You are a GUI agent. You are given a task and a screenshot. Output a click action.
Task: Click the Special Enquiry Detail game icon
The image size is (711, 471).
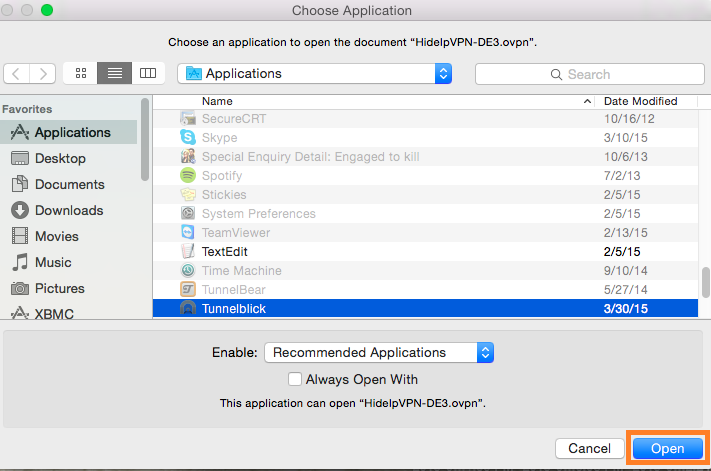(188, 156)
